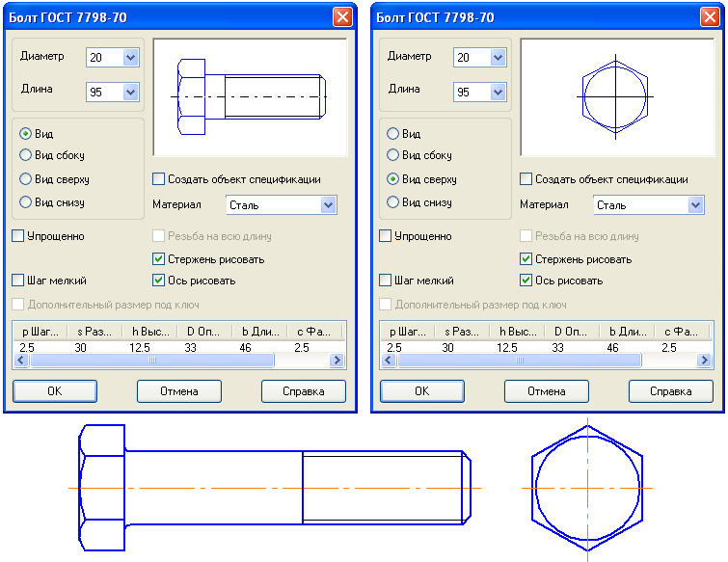Uncheck "Ось рисовать" in left dialog
The width and height of the screenshot is (728, 562).
158,280
